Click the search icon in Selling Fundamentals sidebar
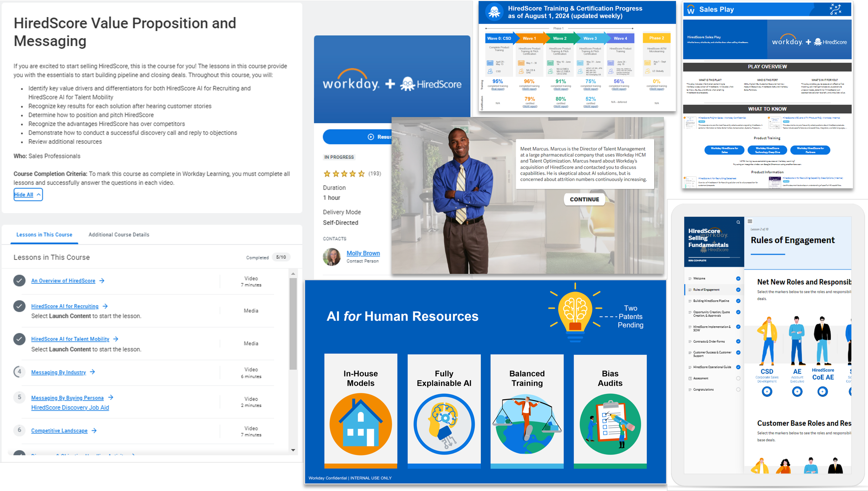 pos(738,222)
